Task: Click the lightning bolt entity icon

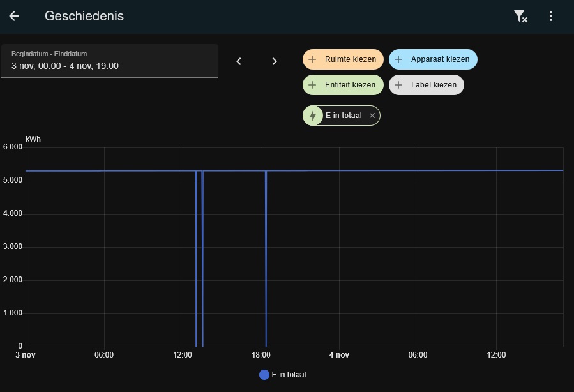Action: coord(313,116)
